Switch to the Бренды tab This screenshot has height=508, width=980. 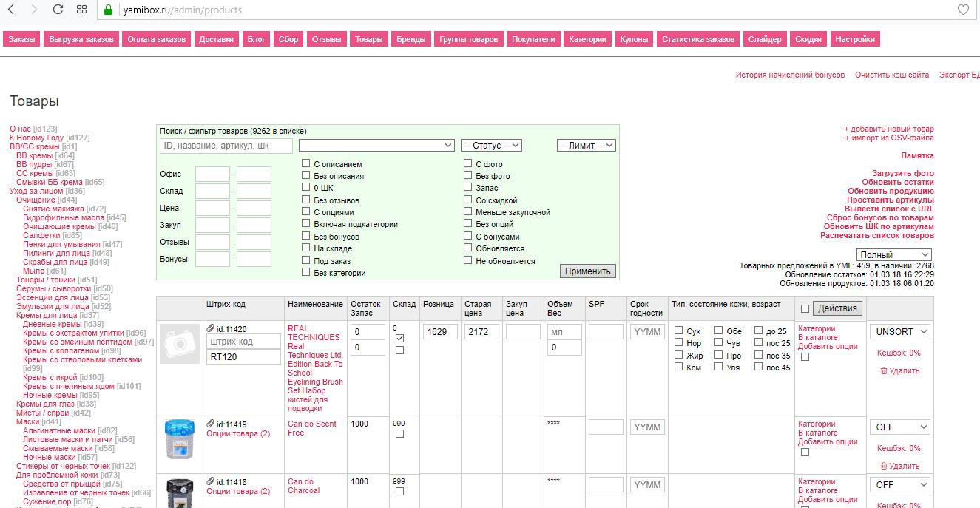click(410, 39)
